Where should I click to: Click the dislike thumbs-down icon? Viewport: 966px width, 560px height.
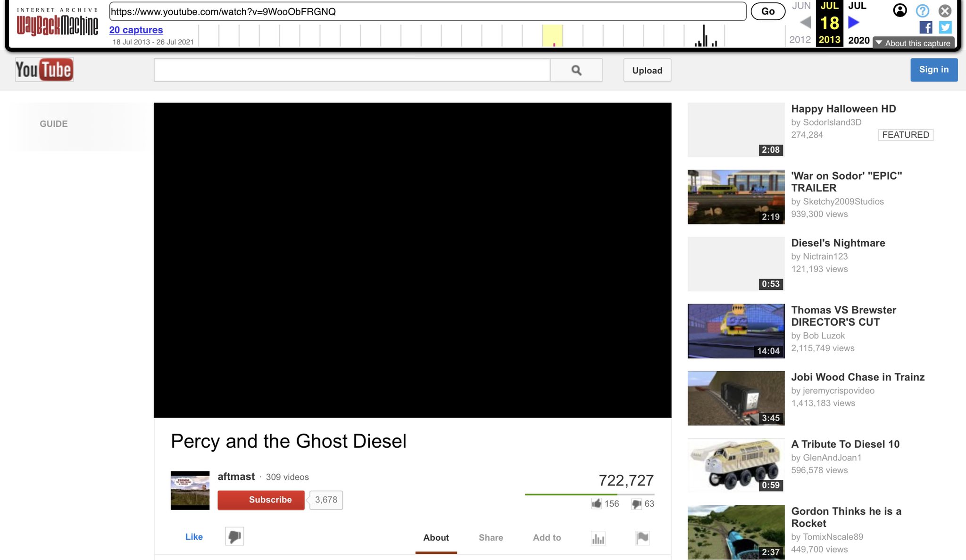(234, 536)
